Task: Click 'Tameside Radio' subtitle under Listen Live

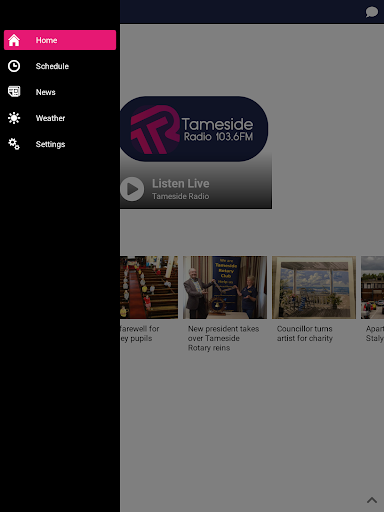Action: [181, 196]
